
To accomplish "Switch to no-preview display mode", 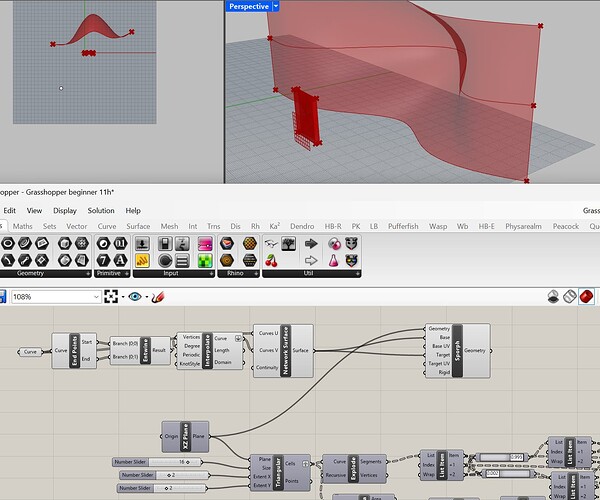I will click(553, 296).
